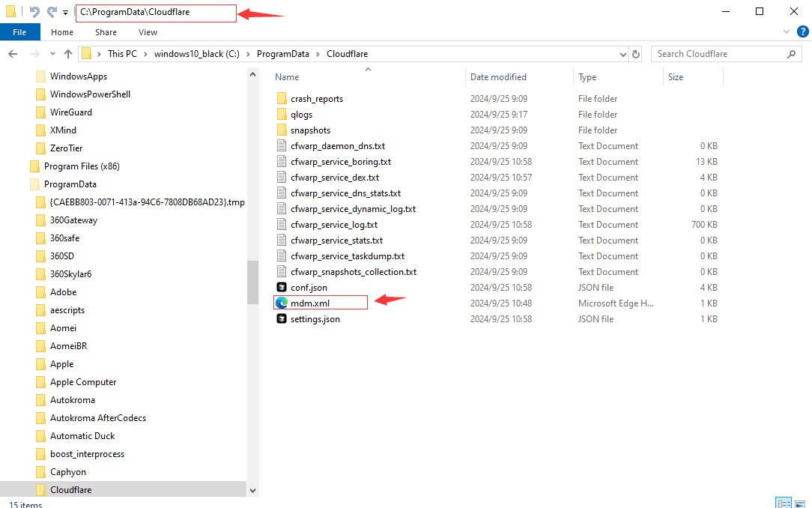
Task: Expand the ProgramData breadcrumb chevron
Action: coord(321,54)
